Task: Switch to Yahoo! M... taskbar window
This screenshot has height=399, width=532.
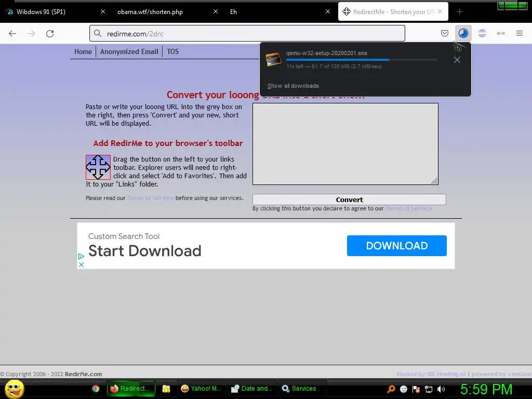Action: [x=202, y=389]
